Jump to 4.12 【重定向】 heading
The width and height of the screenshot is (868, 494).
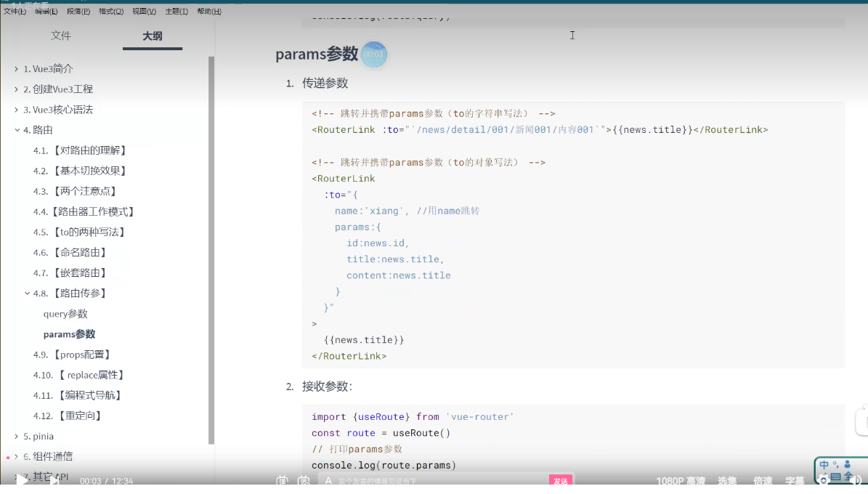[68, 416]
